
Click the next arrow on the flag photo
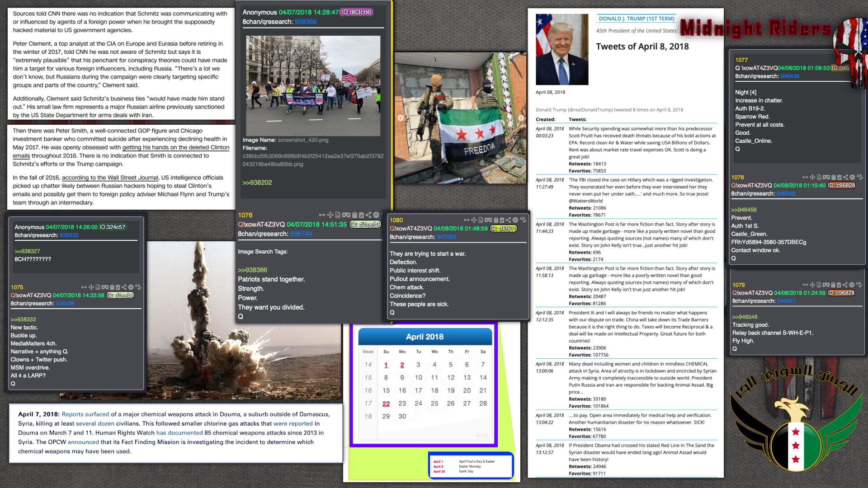[x=521, y=118]
